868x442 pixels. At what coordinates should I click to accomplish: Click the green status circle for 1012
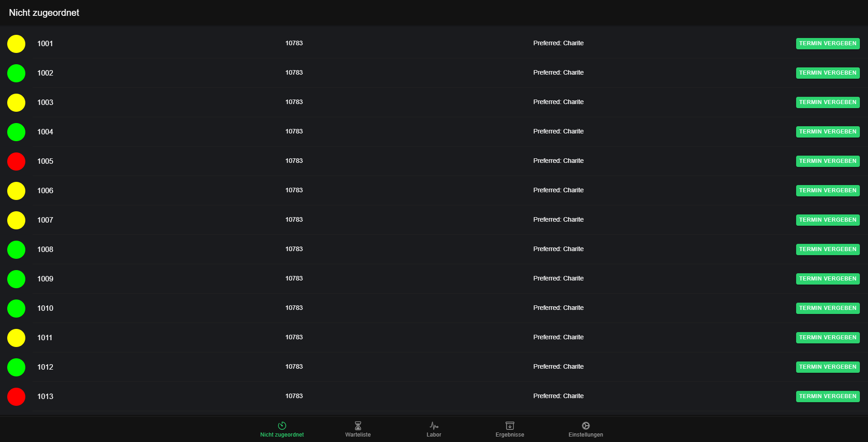coord(16,367)
